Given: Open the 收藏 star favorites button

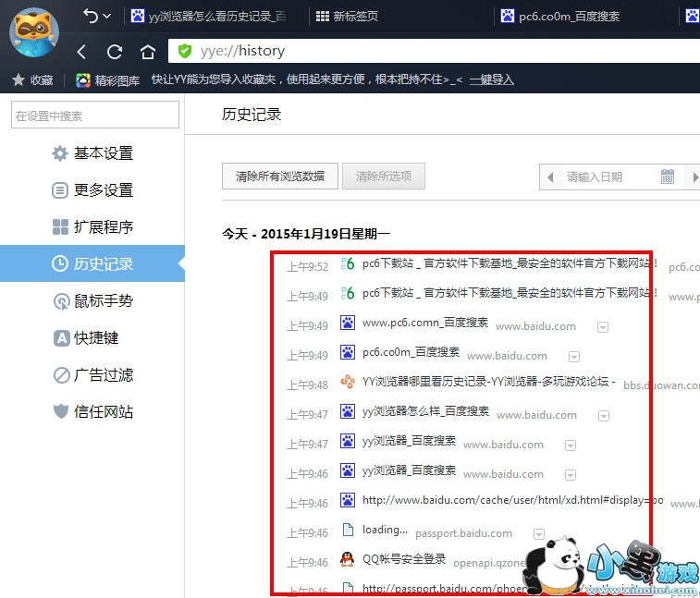Looking at the screenshot, I should pyautogui.click(x=31, y=80).
